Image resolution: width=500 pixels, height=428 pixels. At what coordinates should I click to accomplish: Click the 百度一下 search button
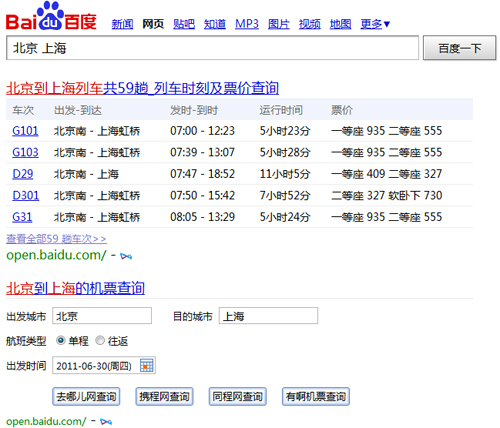460,48
